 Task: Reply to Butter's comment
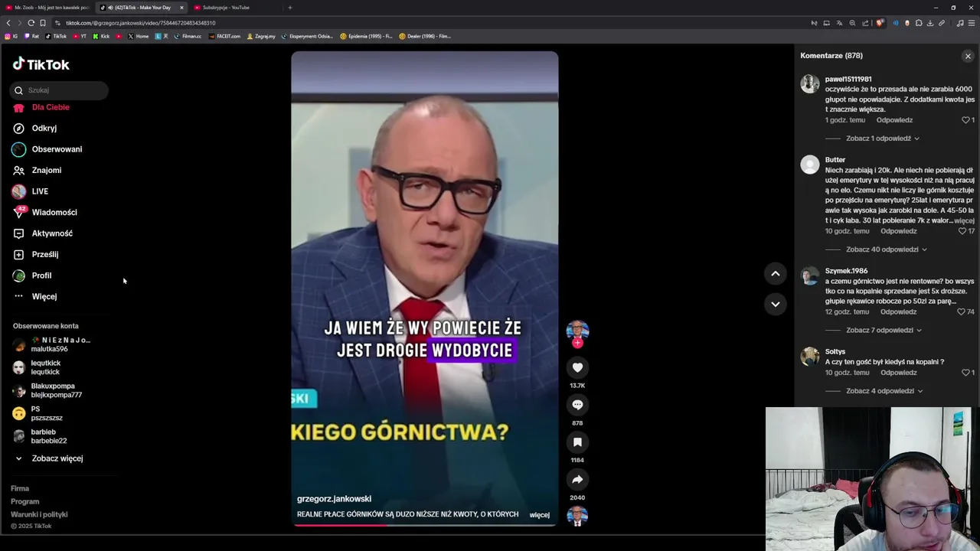coord(898,231)
